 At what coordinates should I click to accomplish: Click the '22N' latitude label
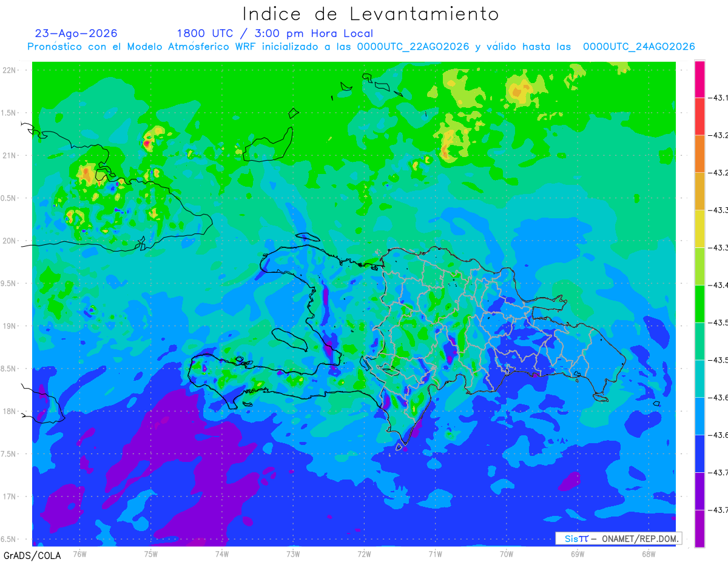click(9, 70)
